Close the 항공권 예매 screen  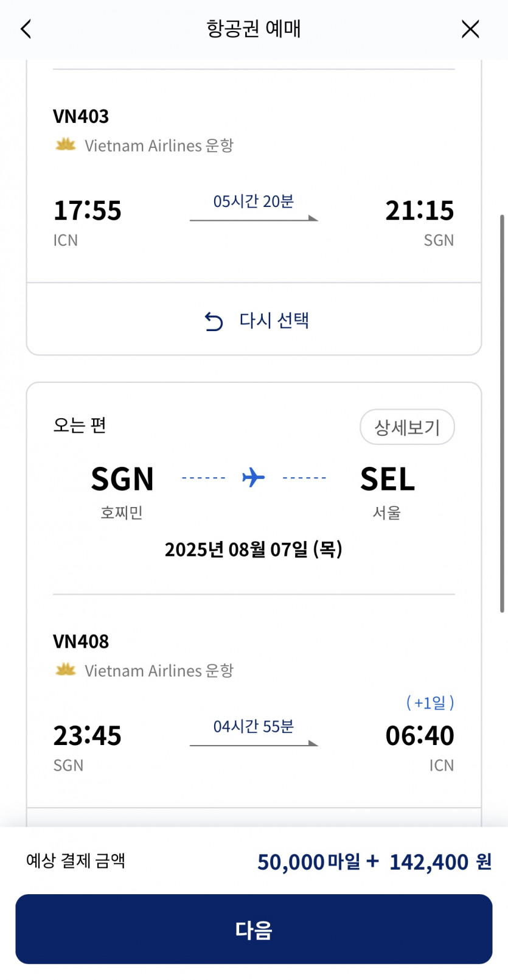(470, 29)
